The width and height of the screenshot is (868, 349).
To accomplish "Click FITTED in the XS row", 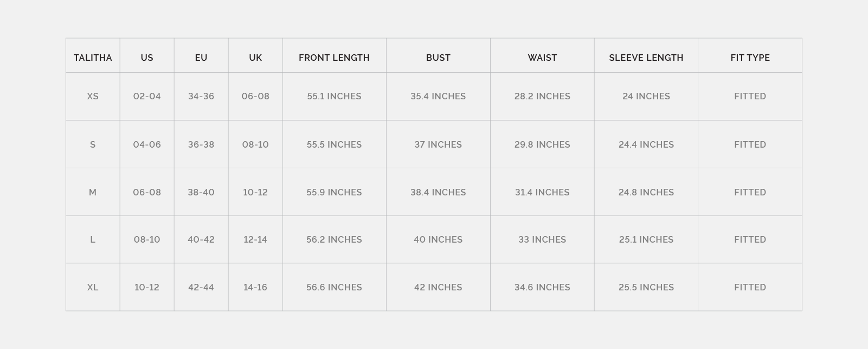I will (750, 96).
